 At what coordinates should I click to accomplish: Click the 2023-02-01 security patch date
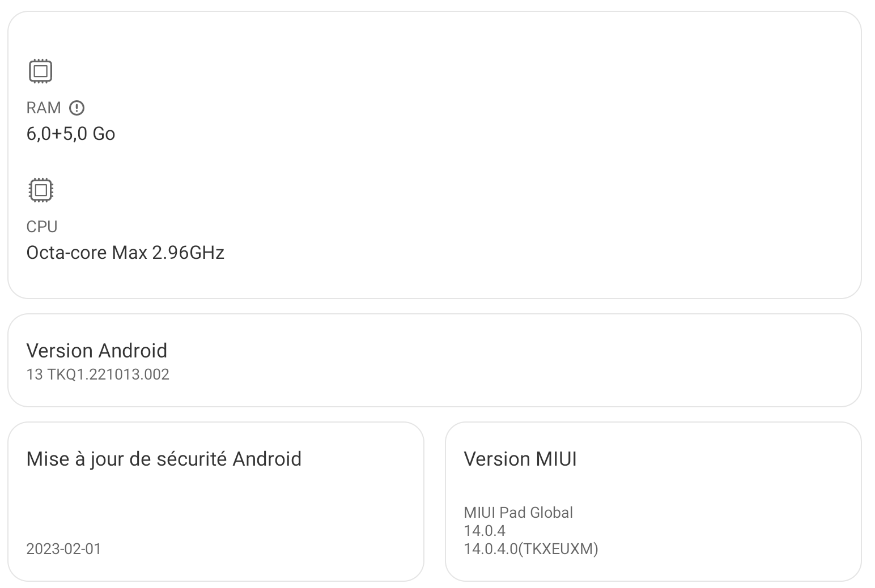[63, 549]
